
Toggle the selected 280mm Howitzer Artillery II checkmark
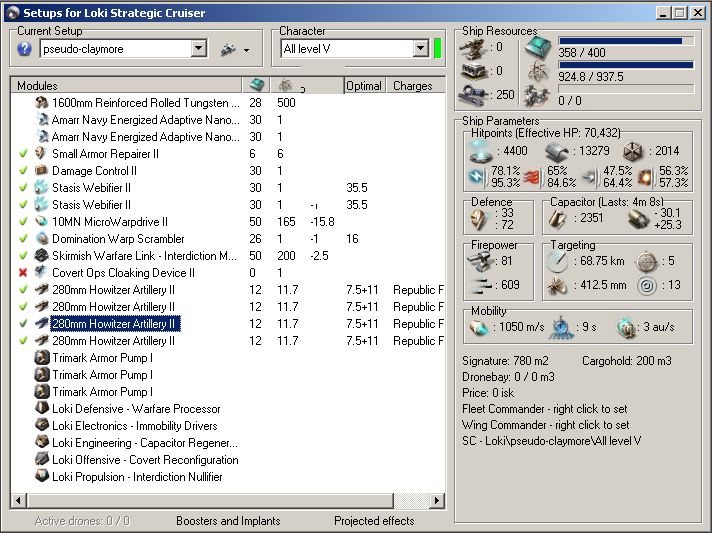[x=24, y=324]
